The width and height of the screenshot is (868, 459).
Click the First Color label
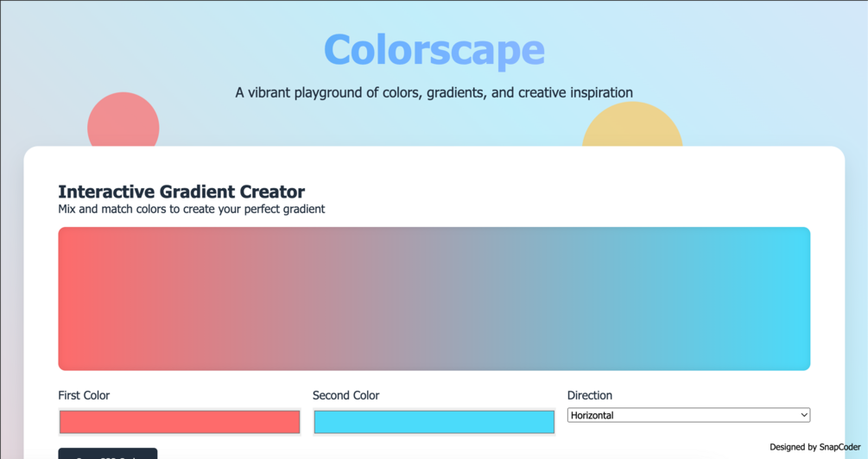tap(84, 395)
